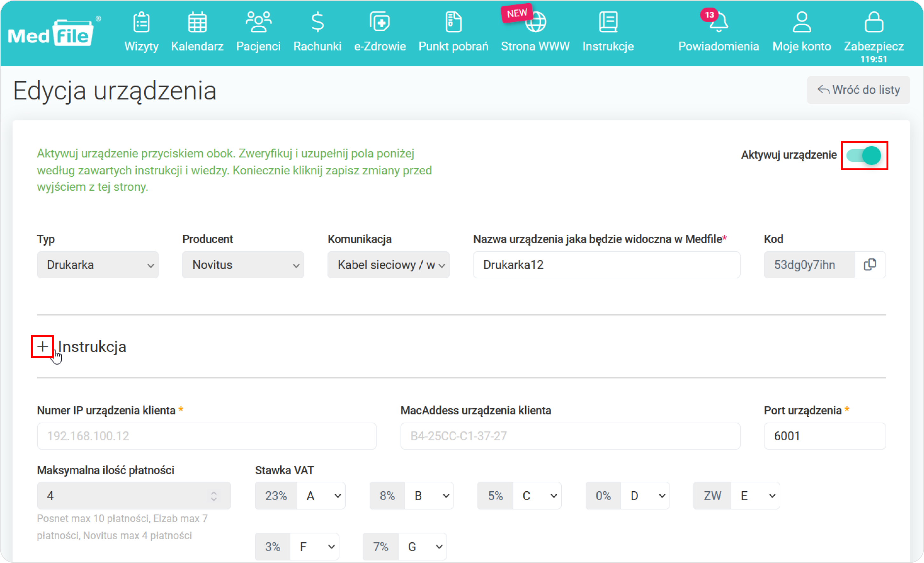
Task: Go to Pacjenci menu label
Action: coord(258,46)
